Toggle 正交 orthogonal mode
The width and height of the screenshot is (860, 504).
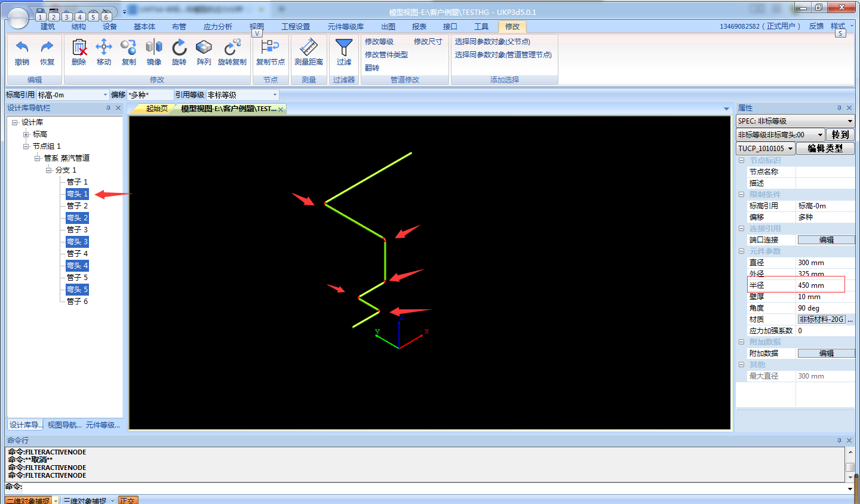tap(127, 500)
